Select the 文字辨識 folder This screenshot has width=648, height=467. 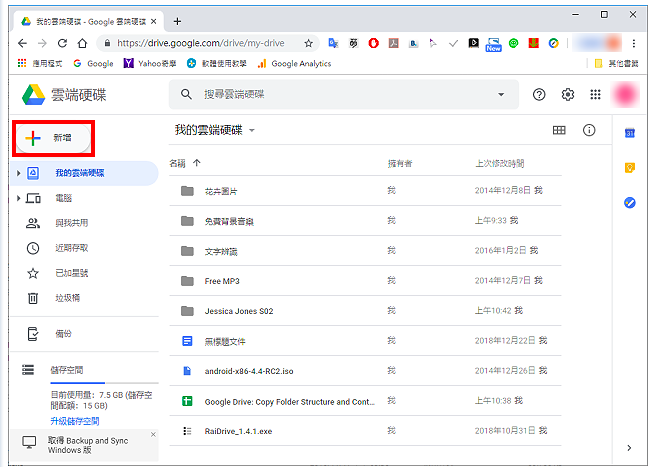point(365,251)
